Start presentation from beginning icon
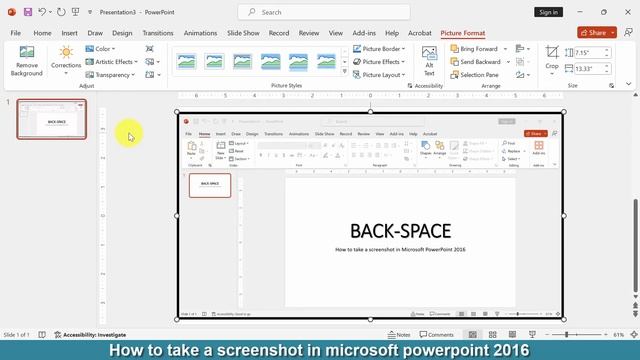The image size is (640, 360). point(76,12)
